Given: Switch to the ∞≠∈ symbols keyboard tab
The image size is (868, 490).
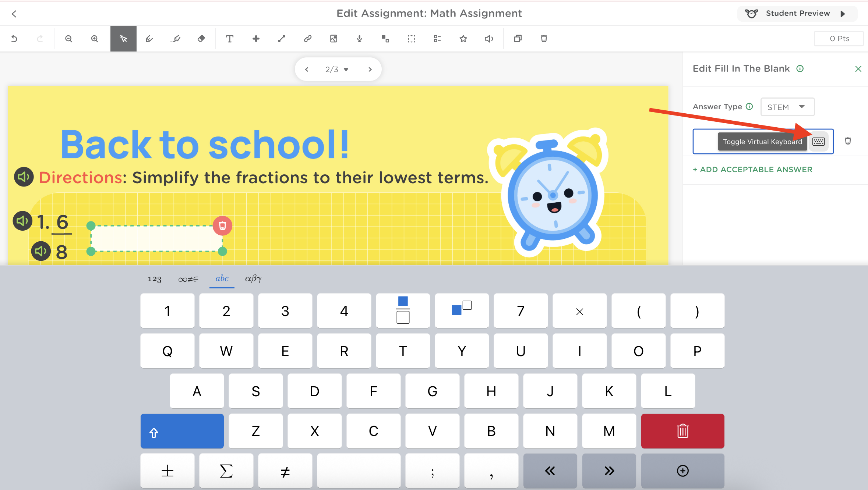Looking at the screenshot, I should point(188,279).
